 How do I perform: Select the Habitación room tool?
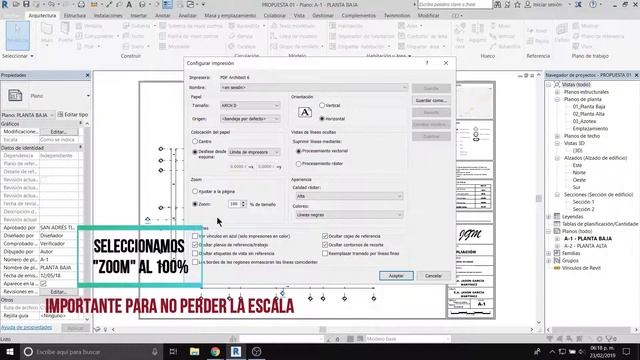pyautogui.click(x=346, y=26)
